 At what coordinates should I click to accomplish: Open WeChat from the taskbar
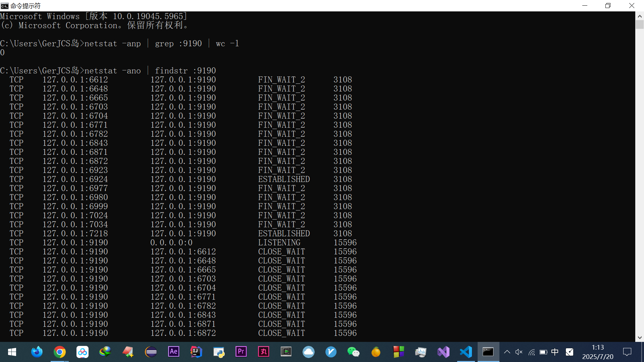pyautogui.click(x=353, y=352)
